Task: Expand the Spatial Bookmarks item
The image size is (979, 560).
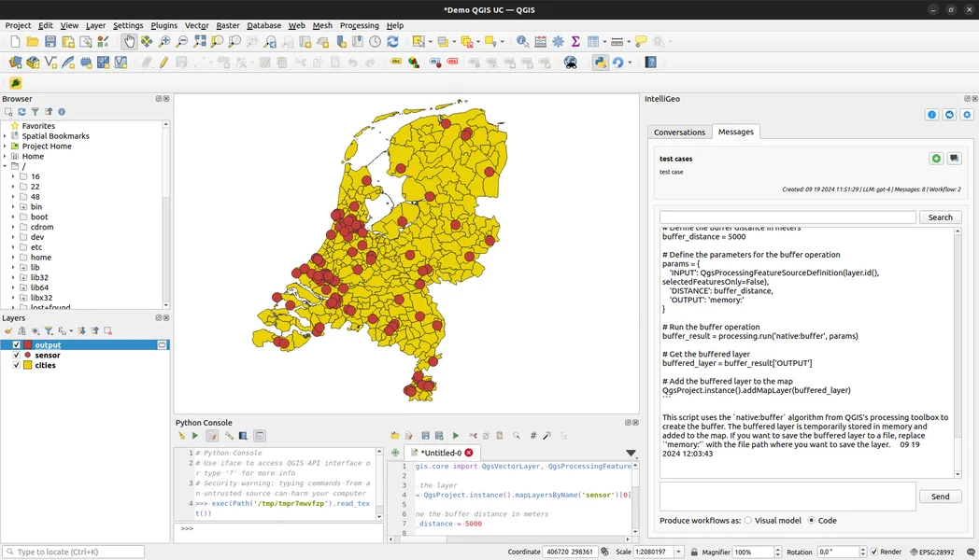Action: 5,136
